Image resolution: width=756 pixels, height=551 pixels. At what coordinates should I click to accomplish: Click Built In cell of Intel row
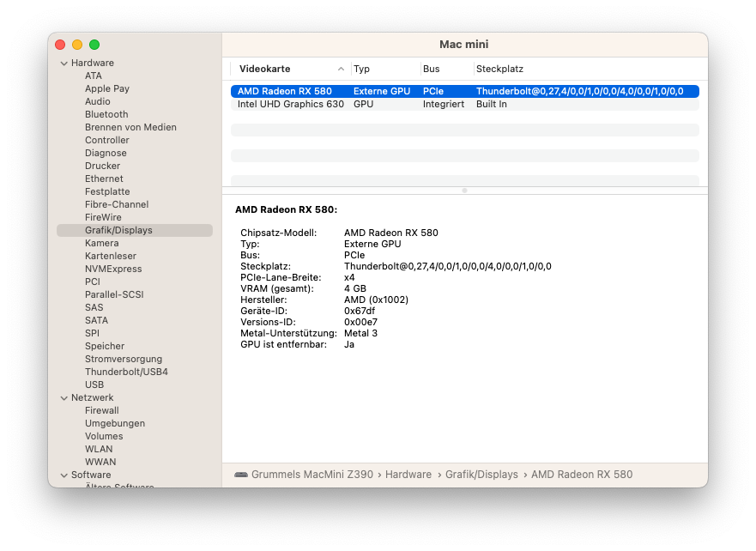[x=492, y=104]
